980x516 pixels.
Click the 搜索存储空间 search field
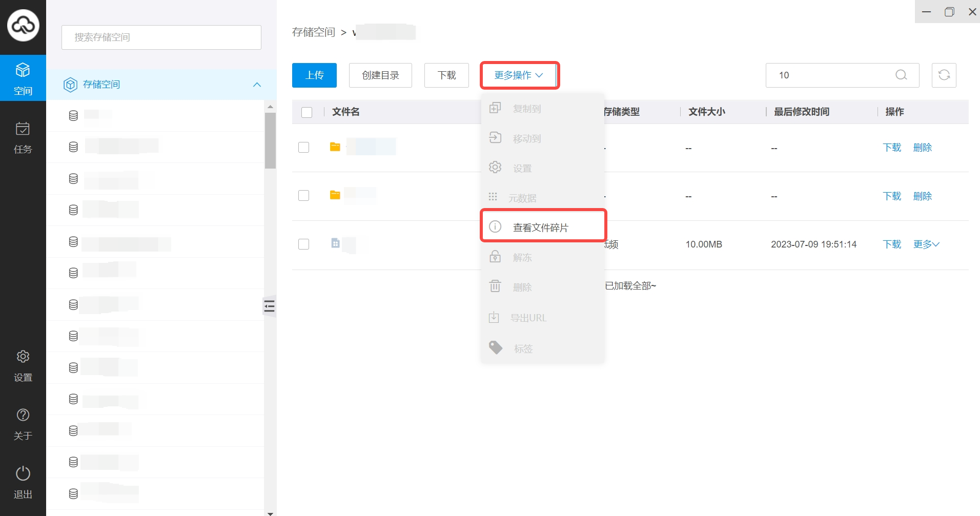[161, 37]
